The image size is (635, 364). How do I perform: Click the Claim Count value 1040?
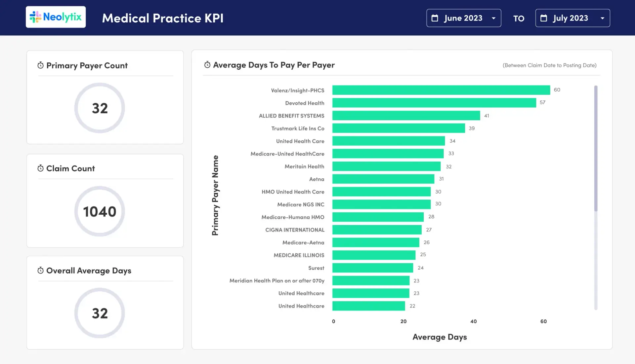[x=99, y=211]
